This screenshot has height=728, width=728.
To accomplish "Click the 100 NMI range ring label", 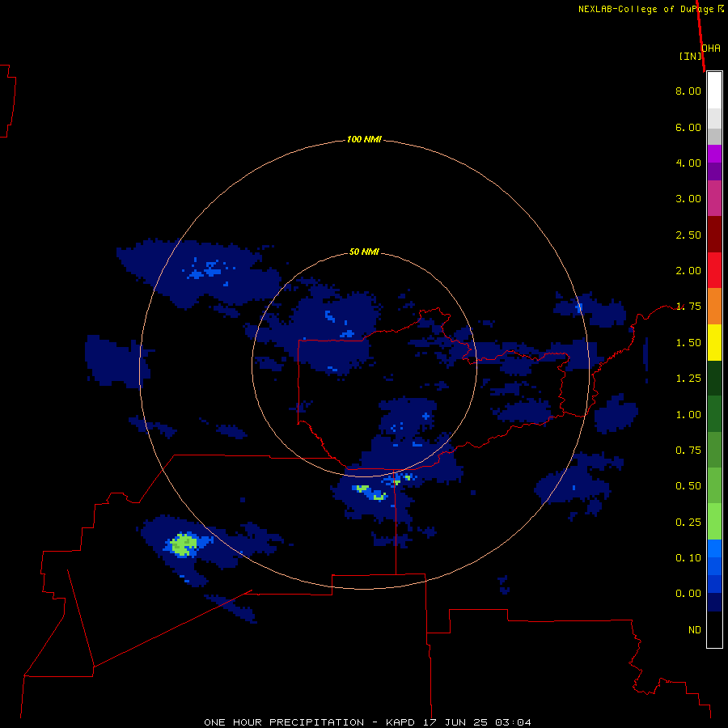I will pos(364,139).
